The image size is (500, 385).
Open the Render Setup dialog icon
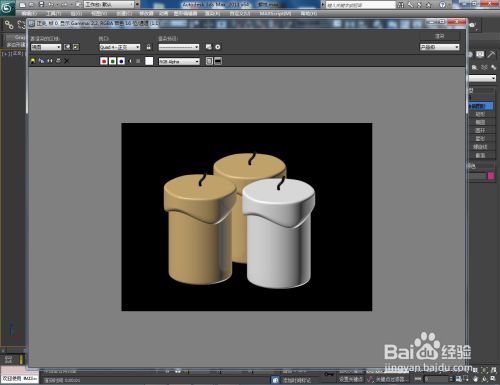(x=209, y=47)
